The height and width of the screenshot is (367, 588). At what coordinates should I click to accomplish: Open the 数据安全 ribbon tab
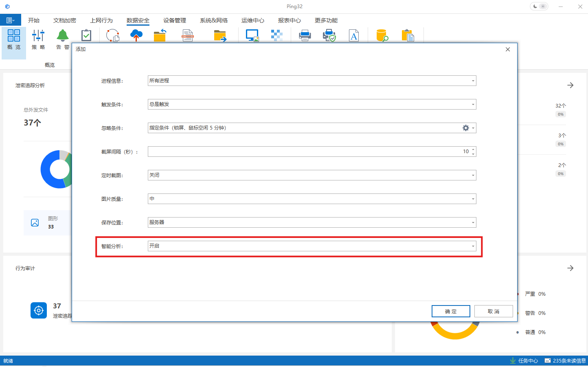pos(138,20)
